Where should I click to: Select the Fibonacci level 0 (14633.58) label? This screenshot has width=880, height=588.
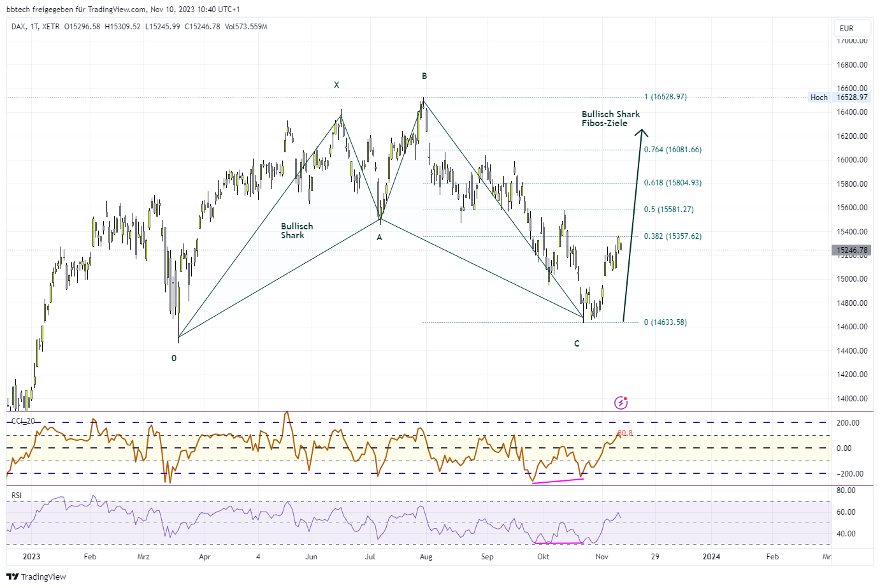click(665, 322)
